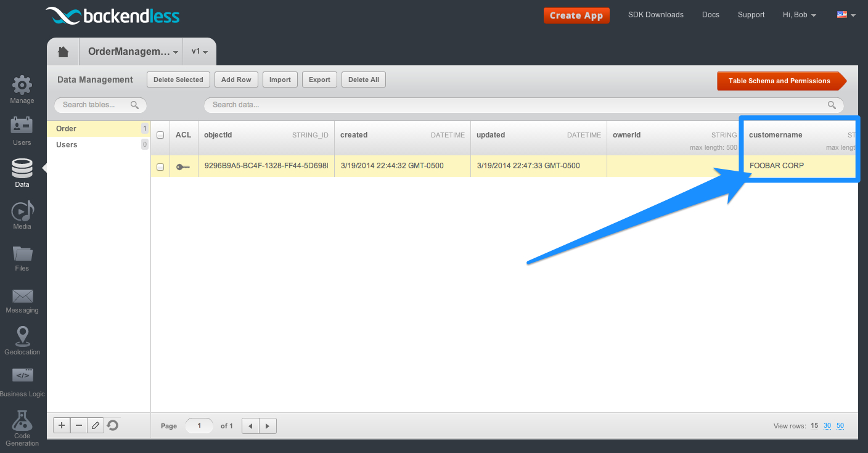This screenshot has width=868, height=453.
Task: Show 50 rows per page
Action: (x=840, y=426)
